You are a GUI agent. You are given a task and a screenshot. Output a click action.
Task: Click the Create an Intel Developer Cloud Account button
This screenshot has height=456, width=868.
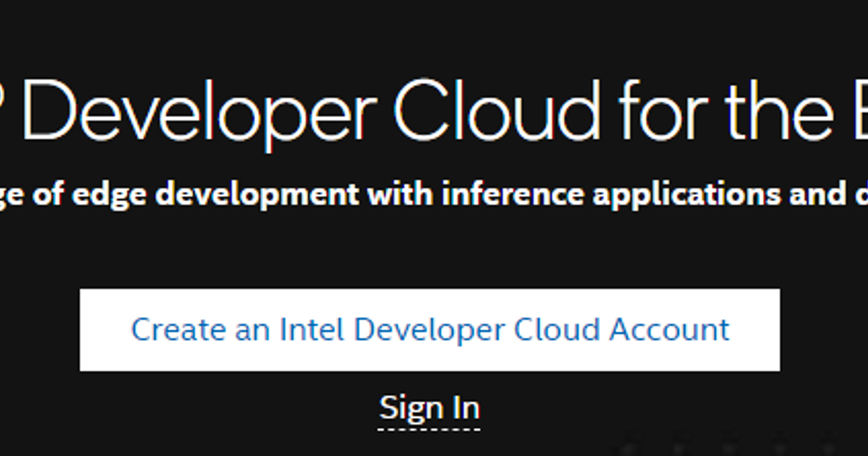[x=430, y=329]
